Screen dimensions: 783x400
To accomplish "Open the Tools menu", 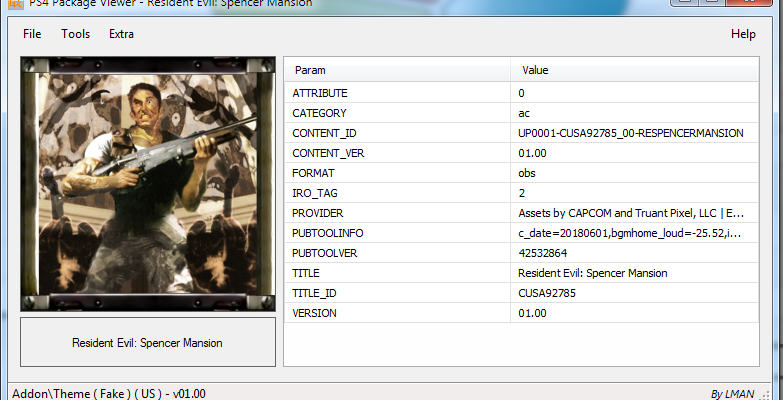I will (x=75, y=34).
